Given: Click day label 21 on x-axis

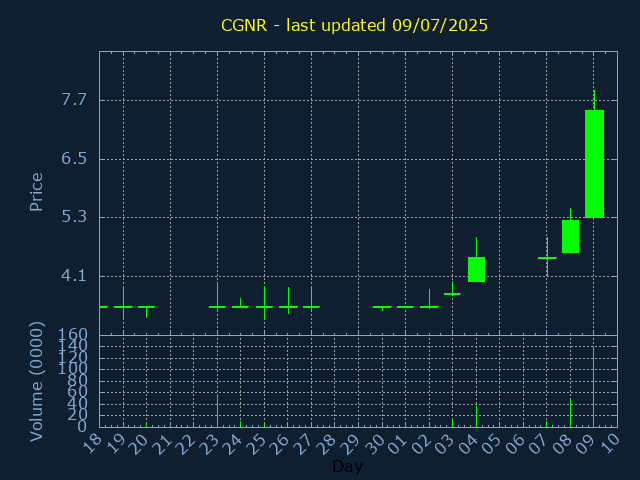Looking at the screenshot, I should click(164, 444).
